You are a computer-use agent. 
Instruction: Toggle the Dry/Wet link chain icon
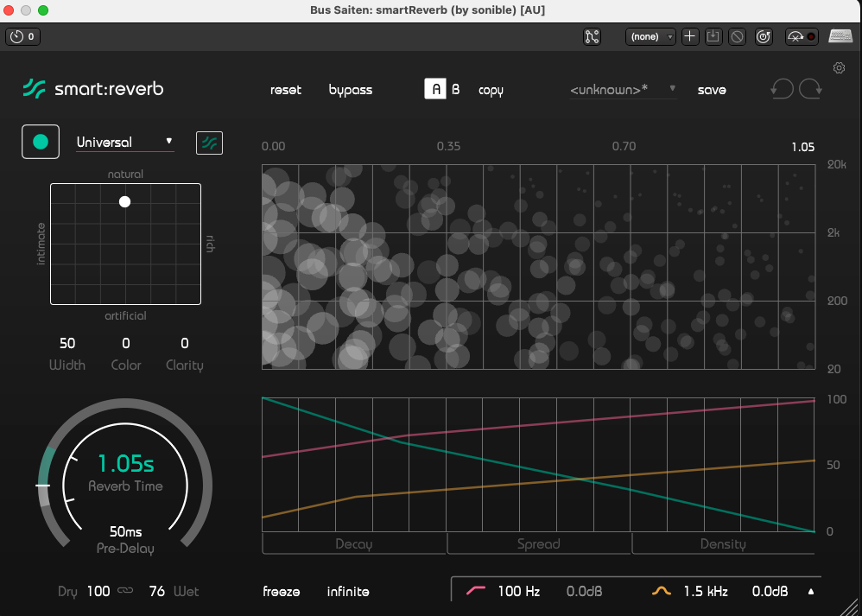tap(125, 591)
